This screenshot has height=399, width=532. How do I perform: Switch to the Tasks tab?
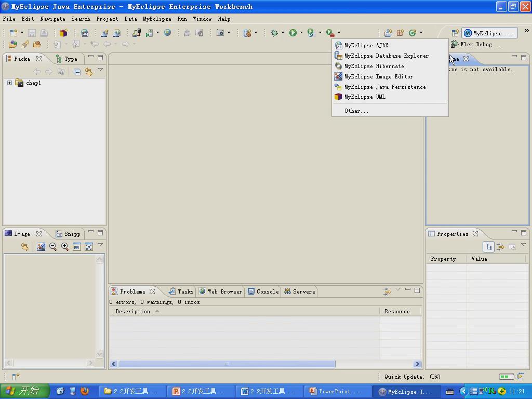pyautogui.click(x=181, y=291)
